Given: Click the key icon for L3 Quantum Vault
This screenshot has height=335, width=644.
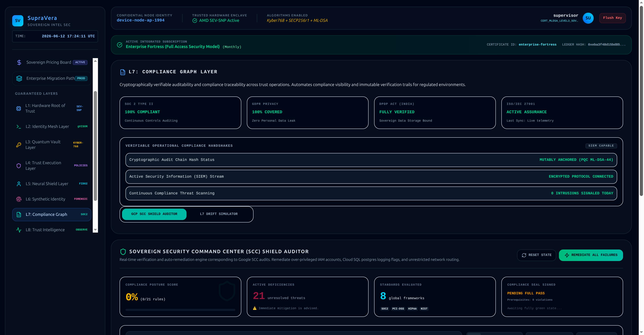Looking at the screenshot, I should (18, 145).
